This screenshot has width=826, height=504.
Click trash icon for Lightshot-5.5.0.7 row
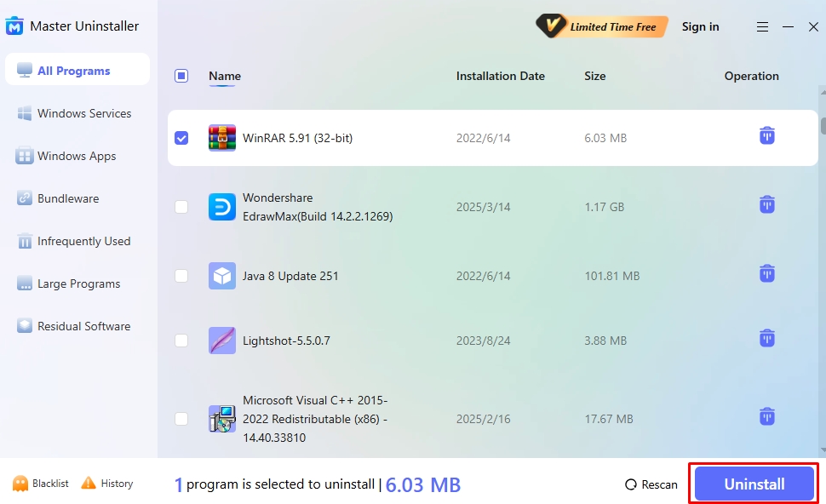point(767,338)
